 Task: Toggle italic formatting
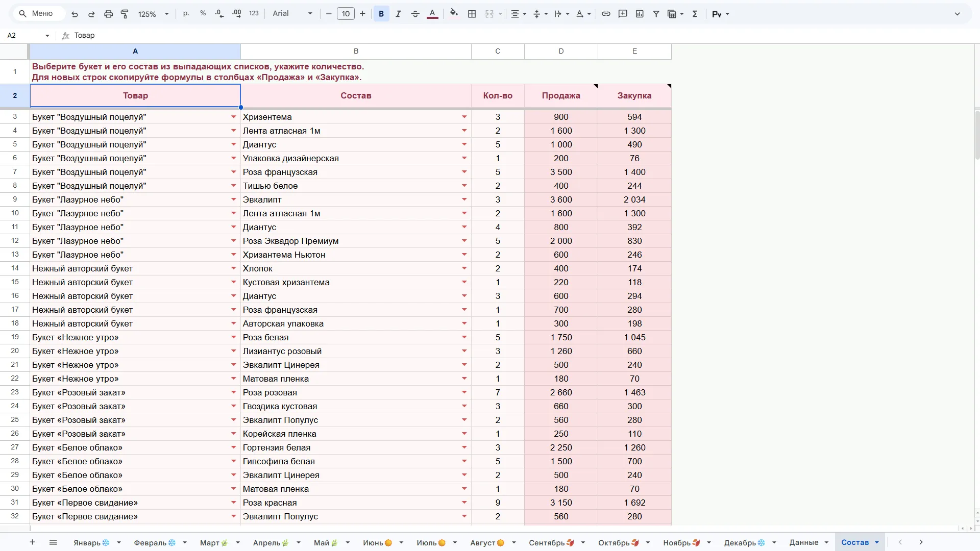(398, 14)
